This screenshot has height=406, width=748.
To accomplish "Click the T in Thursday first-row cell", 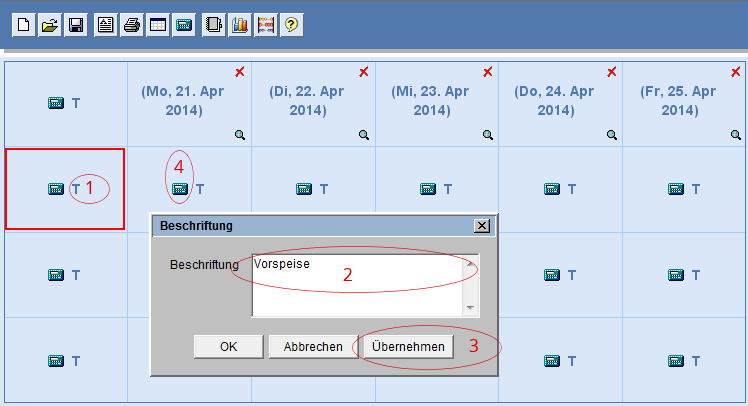I will 572,189.
